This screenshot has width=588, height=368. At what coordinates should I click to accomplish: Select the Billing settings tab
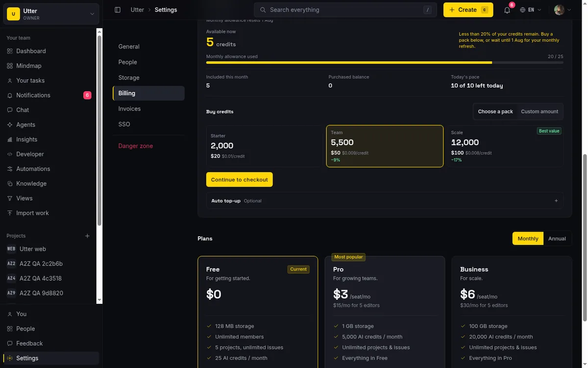click(148, 93)
